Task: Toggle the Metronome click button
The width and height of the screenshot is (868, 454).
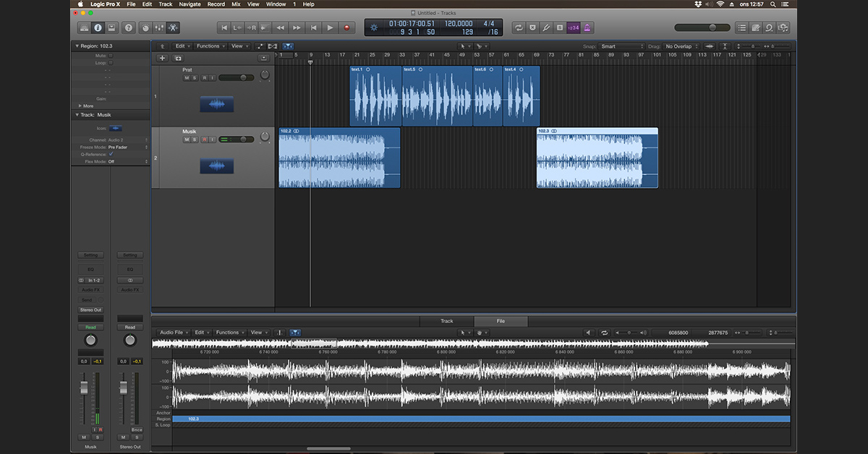Action: point(587,27)
